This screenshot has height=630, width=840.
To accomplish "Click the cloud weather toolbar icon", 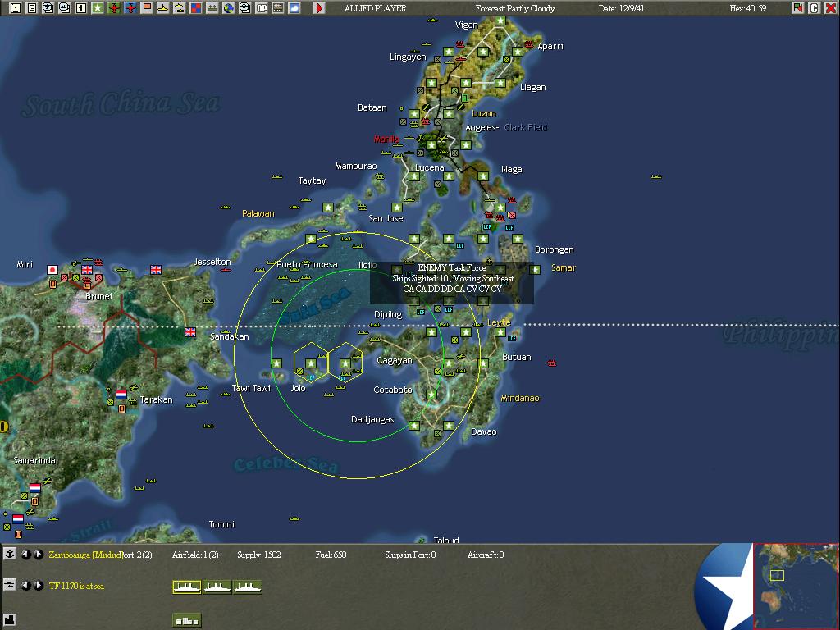I will coord(294,8).
